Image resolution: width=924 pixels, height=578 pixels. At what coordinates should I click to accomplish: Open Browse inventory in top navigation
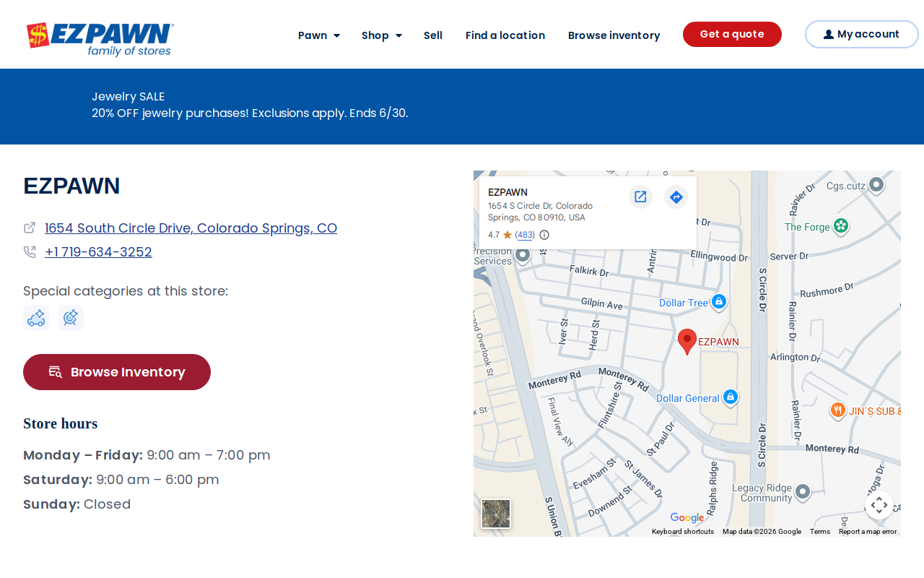[614, 35]
